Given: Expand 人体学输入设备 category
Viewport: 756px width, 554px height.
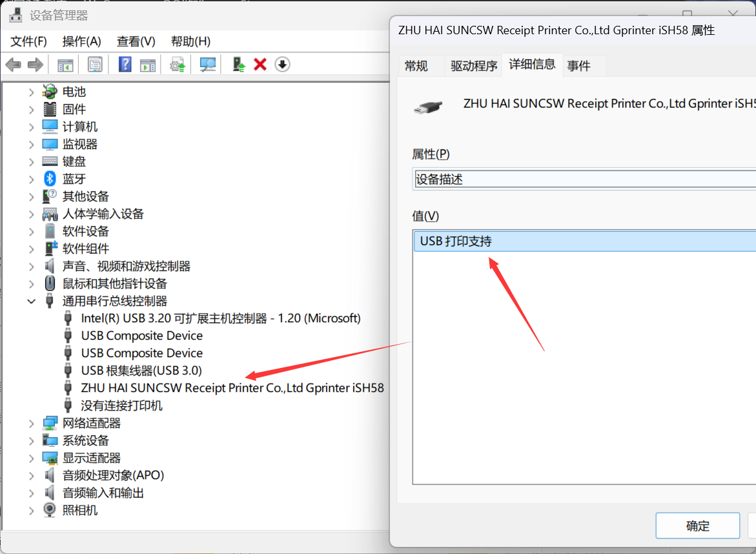Looking at the screenshot, I should (x=32, y=214).
